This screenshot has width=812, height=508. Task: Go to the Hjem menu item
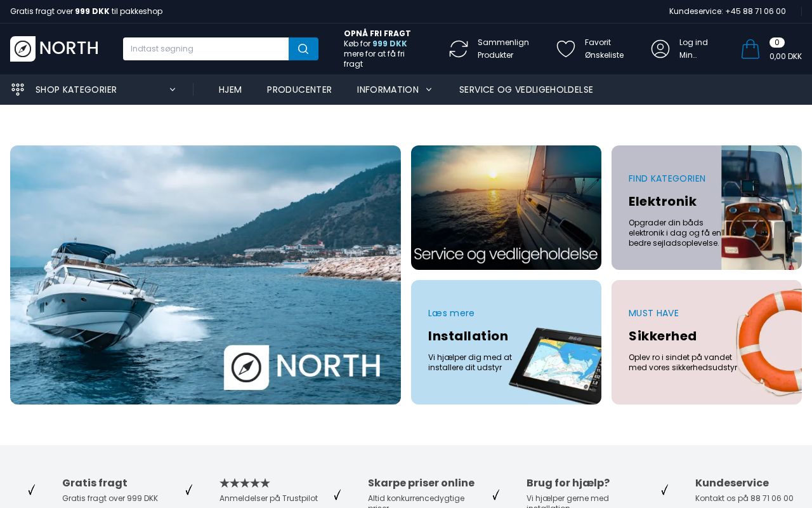point(230,90)
